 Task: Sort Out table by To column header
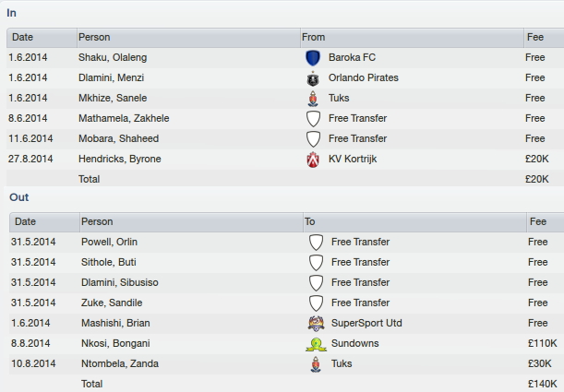click(x=414, y=221)
